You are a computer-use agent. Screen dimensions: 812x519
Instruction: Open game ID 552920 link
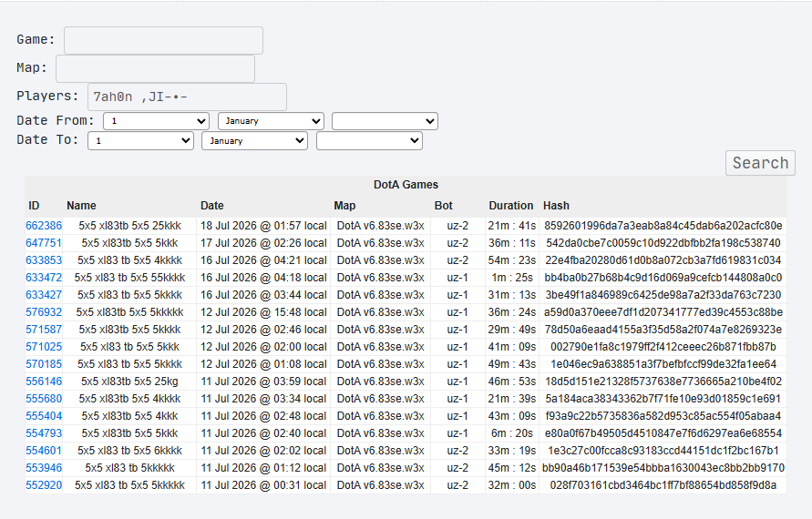click(x=44, y=485)
